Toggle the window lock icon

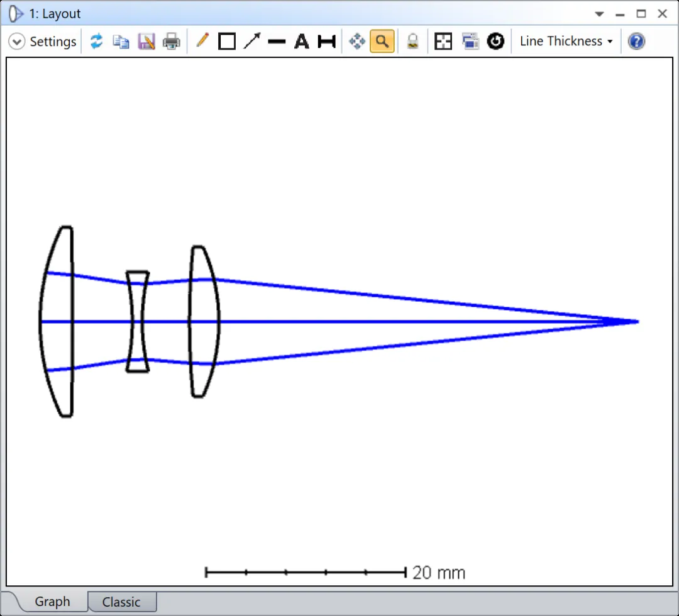[412, 41]
